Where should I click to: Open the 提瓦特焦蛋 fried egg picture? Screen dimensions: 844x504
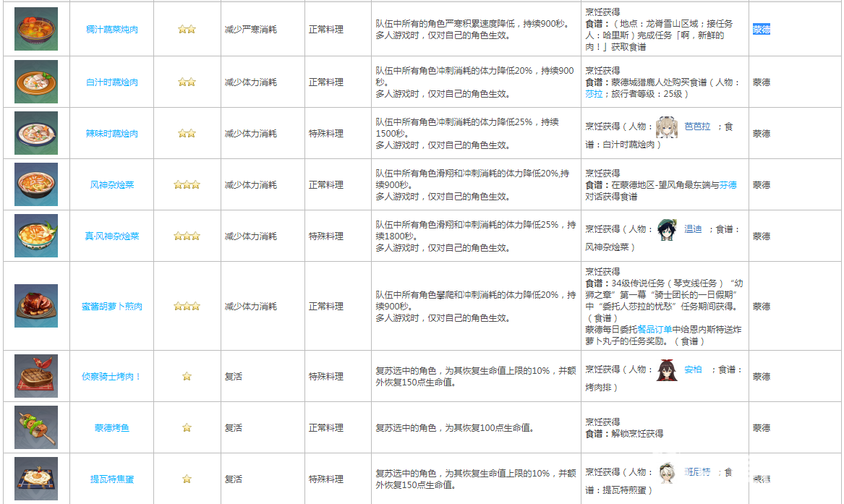click(x=36, y=479)
